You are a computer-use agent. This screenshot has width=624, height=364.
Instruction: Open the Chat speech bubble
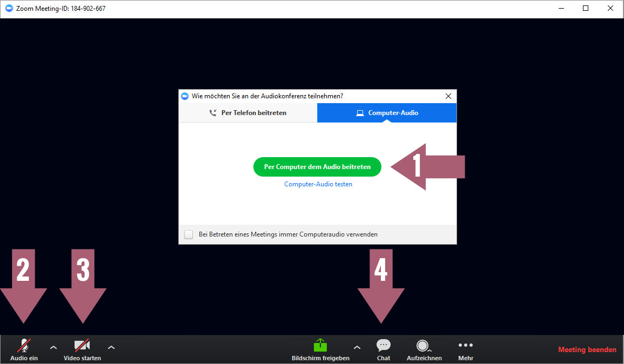tap(383, 345)
